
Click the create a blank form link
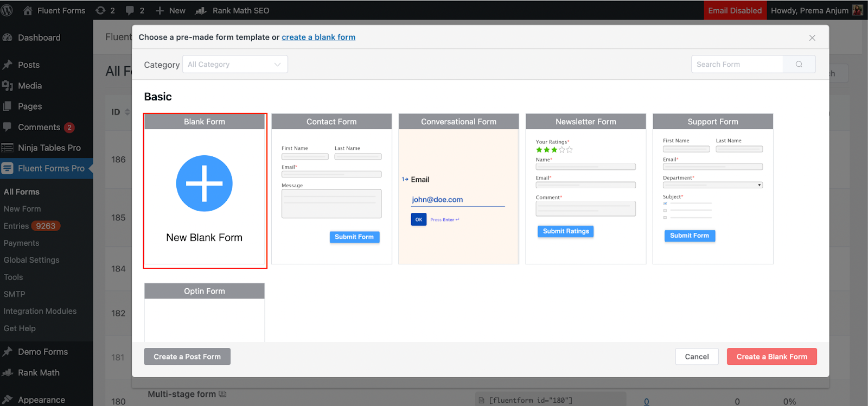[x=318, y=37]
